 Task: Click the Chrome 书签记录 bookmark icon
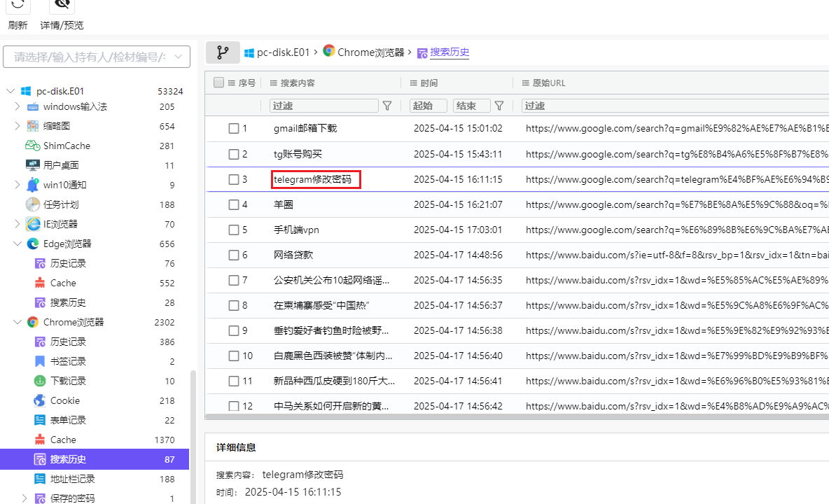[x=40, y=361]
